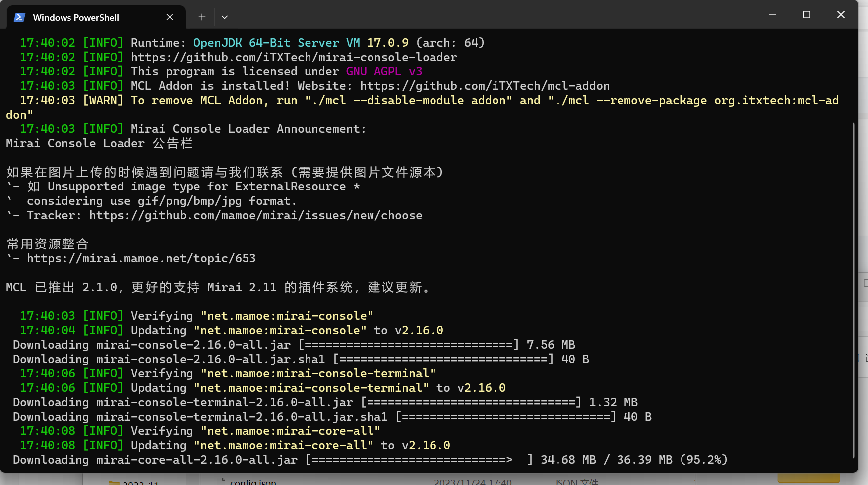Click 'OpenJDK 64-Bit Server VM' text
Image resolution: width=868 pixels, height=485 pixels.
click(x=277, y=43)
